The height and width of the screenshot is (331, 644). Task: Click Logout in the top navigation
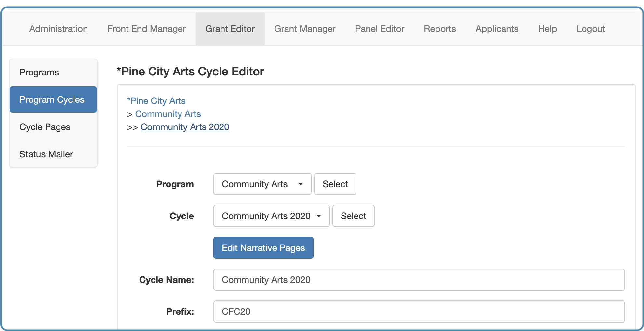[x=591, y=29]
